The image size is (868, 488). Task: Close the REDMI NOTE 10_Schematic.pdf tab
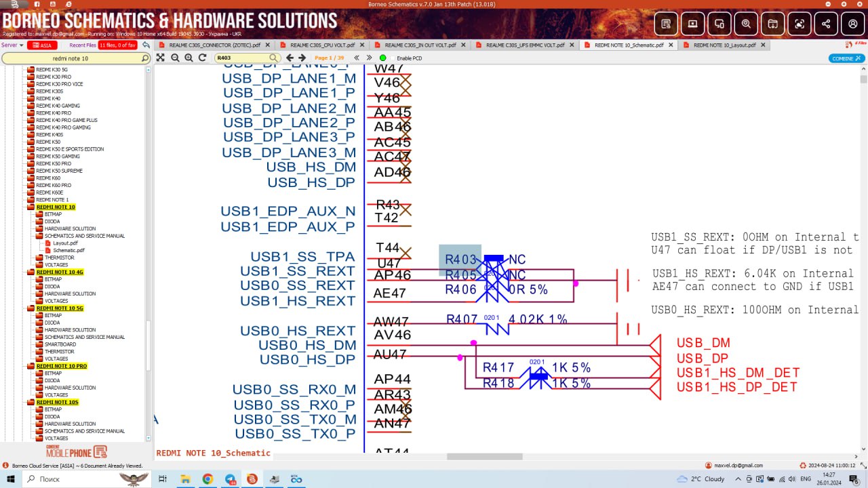click(x=671, y=45)
